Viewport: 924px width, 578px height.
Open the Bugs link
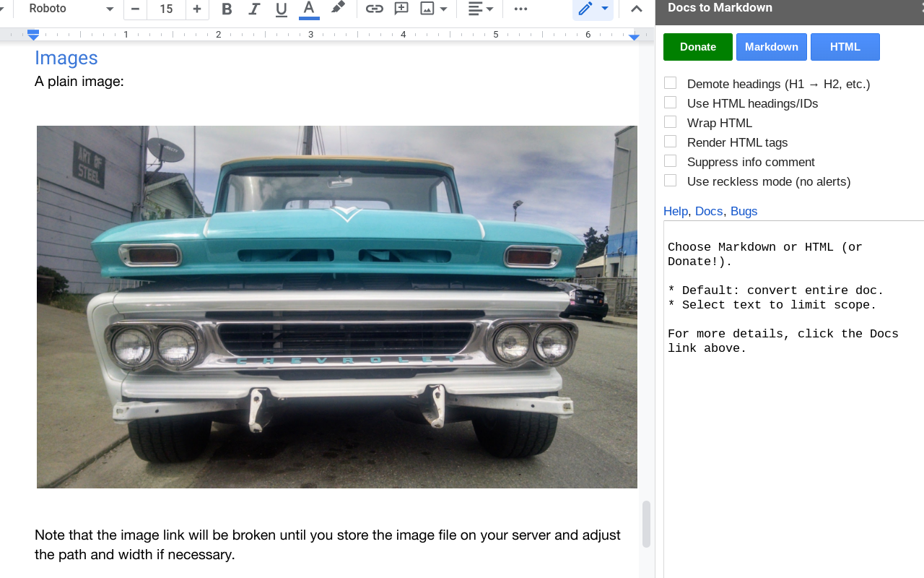744,211
